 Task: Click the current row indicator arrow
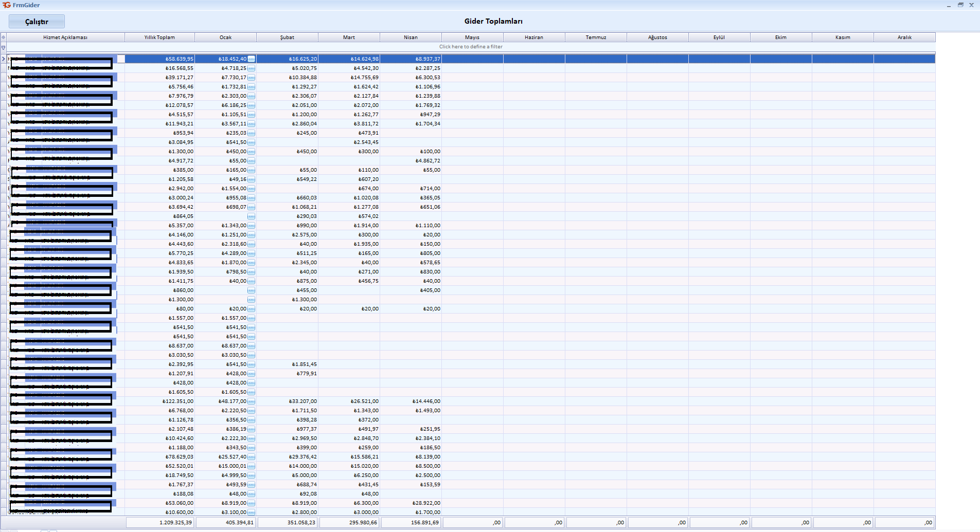point(3,59)
